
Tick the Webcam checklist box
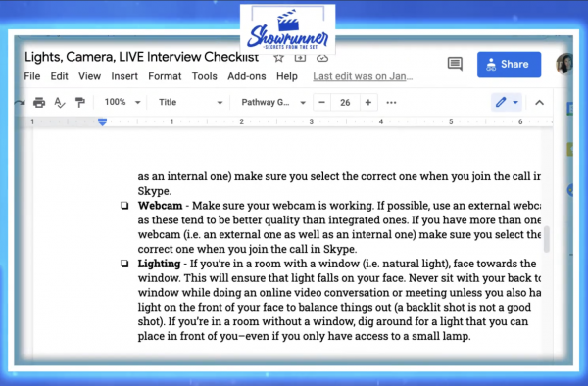(124, 206)
